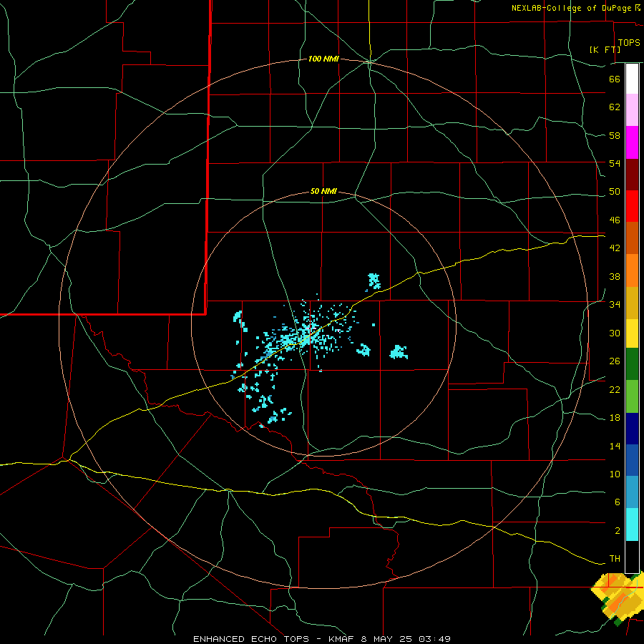The width and height of the screenshot is (644, 644).
Task: Click the light blue 6 kft swatch
Action: (x=632, y=492)
